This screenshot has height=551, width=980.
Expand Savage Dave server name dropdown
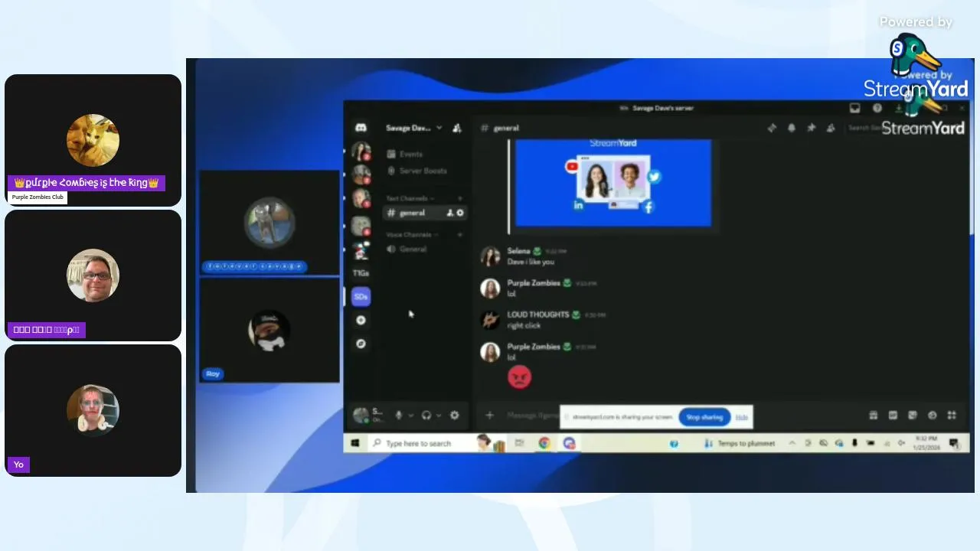(x=439, y=128)
